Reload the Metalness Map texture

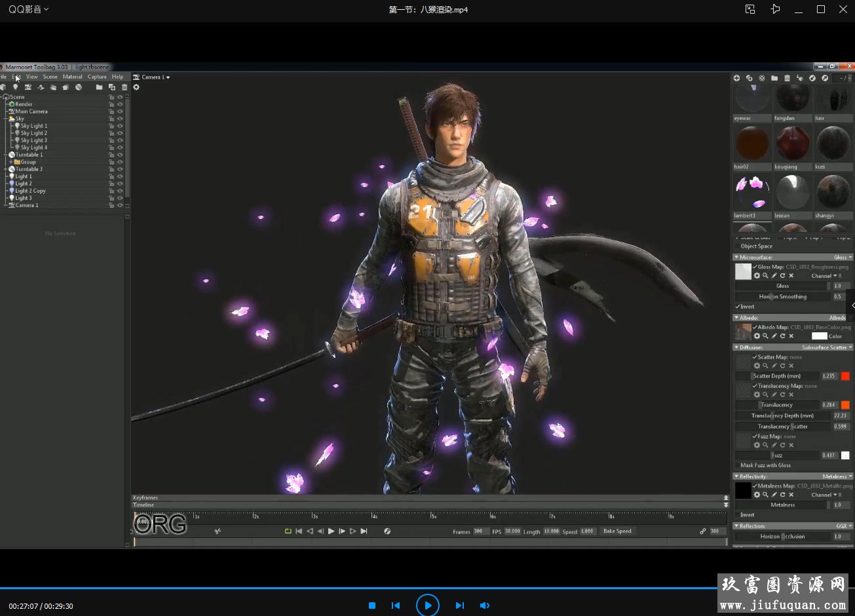[x=782, y=495]
